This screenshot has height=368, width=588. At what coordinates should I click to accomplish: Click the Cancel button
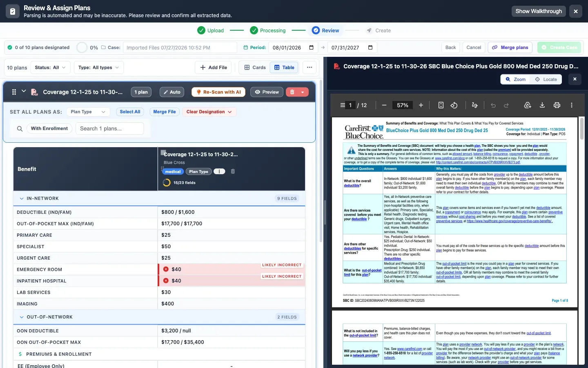click(474, 47)
